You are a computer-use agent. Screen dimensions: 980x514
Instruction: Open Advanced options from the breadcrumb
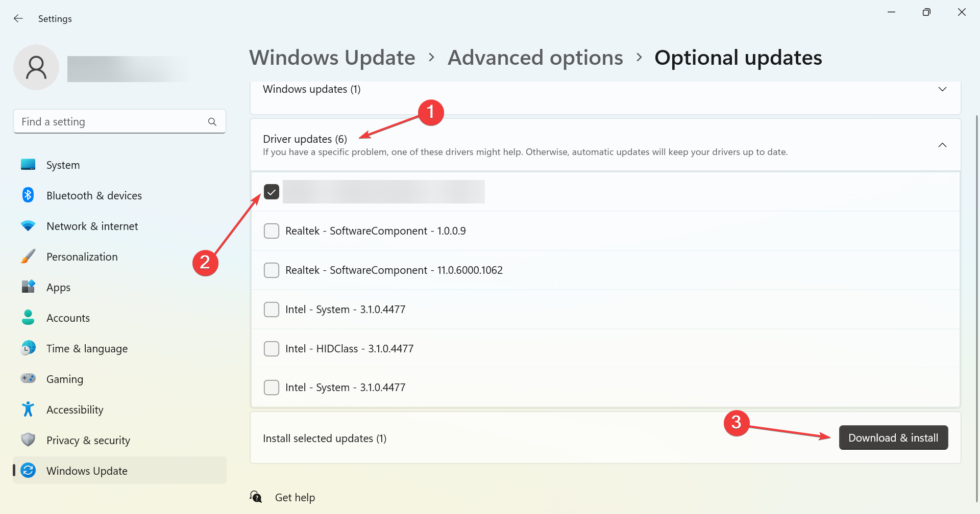tap(535, 57)
